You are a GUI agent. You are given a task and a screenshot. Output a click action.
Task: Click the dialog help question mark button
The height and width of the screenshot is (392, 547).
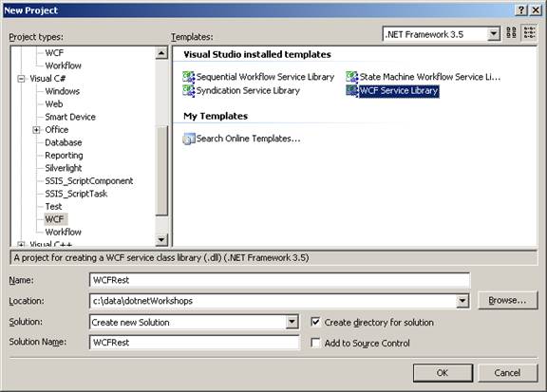tap(520, 10)
